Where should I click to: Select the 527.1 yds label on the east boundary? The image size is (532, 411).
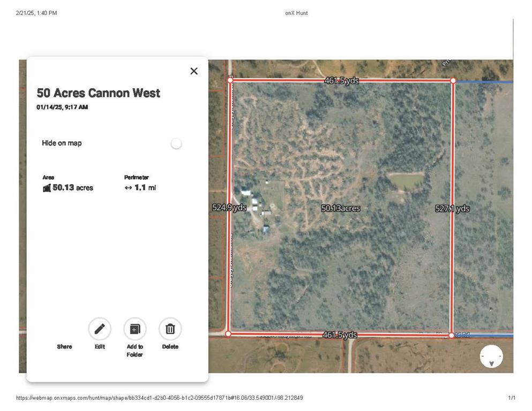pos(453,209)
